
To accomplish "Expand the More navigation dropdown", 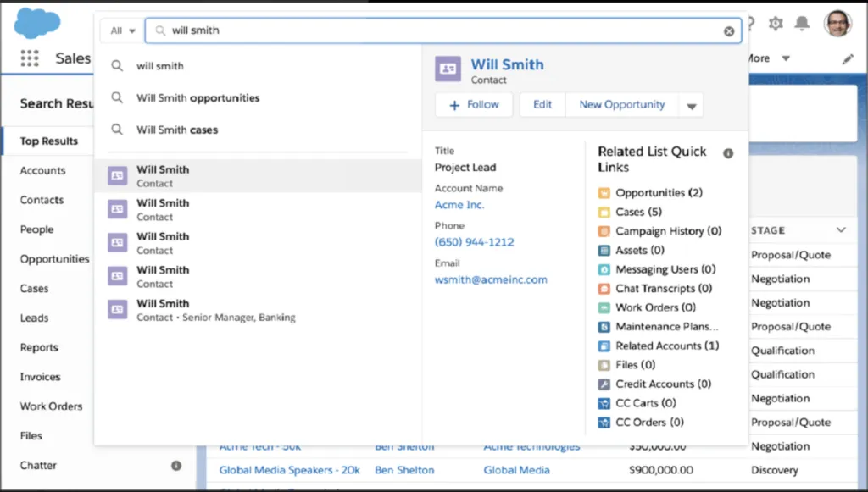I will (x=786, y=58).
